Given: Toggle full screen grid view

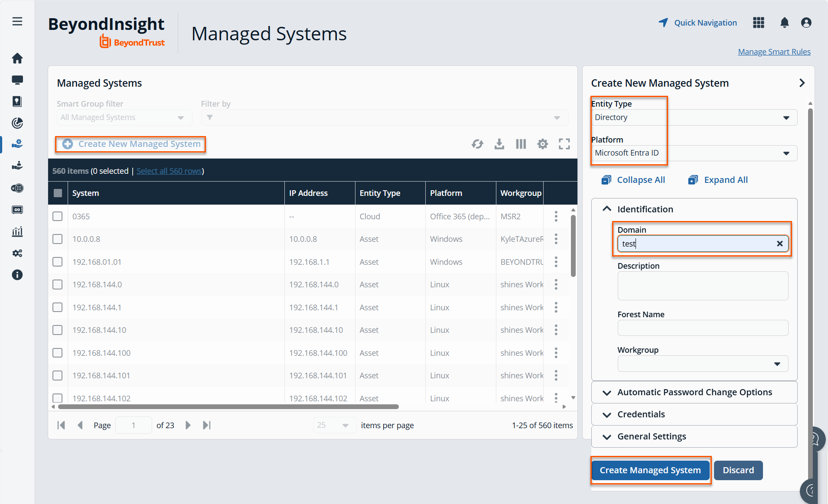Looking at the screenshot, I should coord(564,144).
